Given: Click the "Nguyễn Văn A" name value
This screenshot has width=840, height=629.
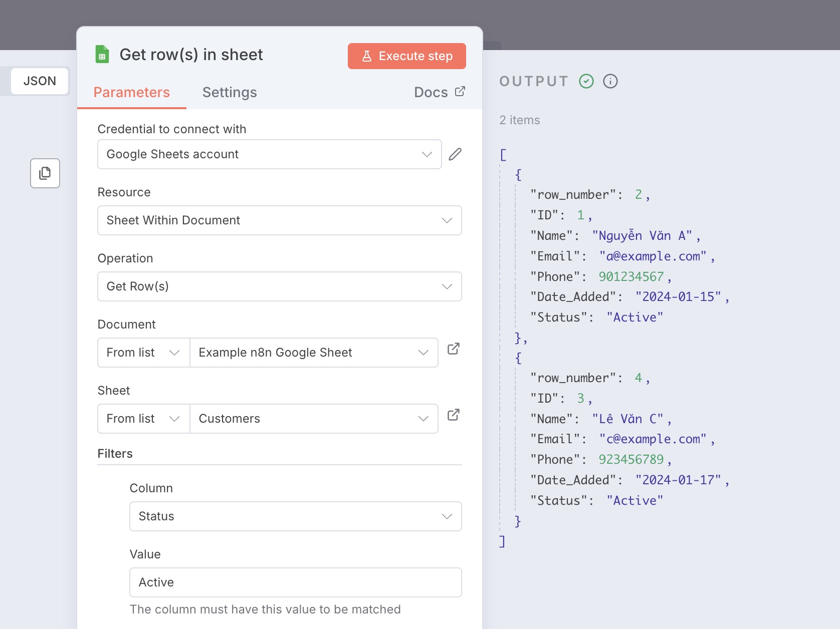Looking at the screenshot, I should pyautogui.click(x=642, y=236).
